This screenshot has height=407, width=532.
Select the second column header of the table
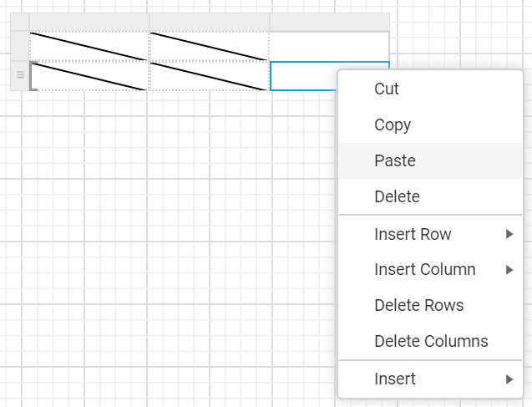pyautogui.click(x=210, y=22)
